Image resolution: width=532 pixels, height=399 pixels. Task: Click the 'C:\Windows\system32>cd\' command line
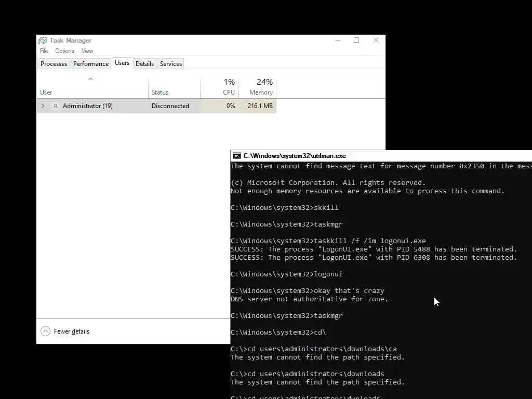pos(278,332)
